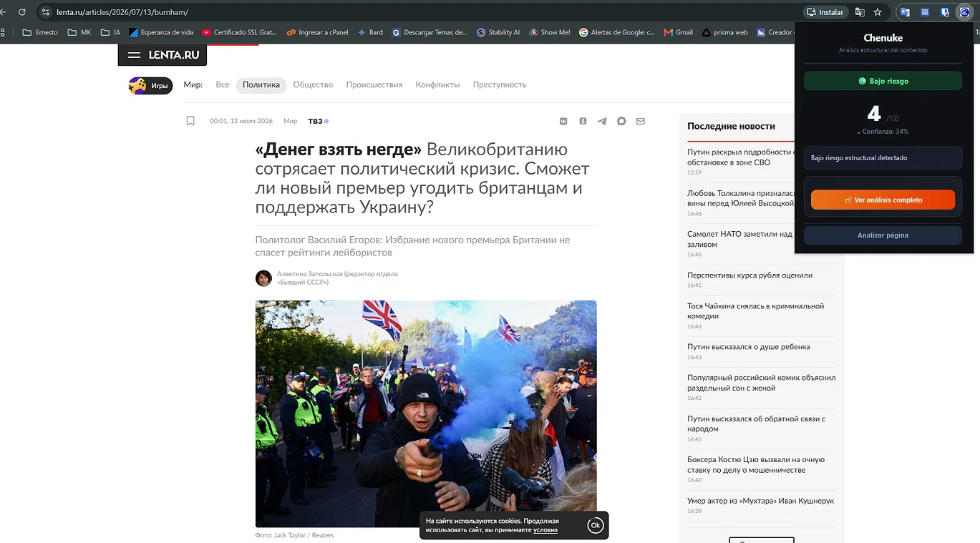The width and height of the screenshot is (980, 543).
Task: Select the Общество category tab
Action: [x=313, y=84]
